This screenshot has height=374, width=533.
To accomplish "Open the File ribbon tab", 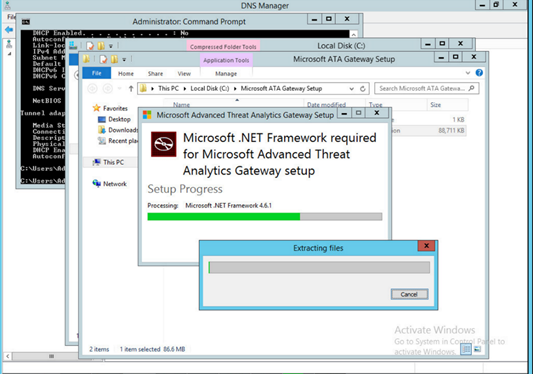I will pos(97,73).
